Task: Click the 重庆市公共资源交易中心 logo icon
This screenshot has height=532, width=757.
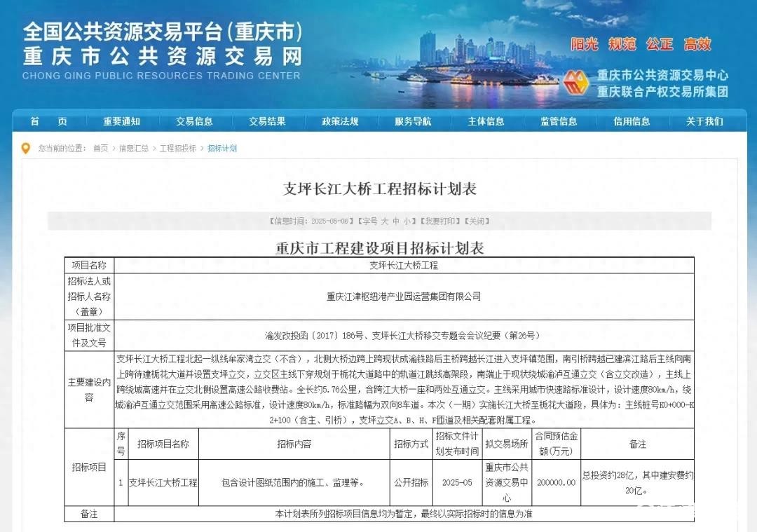Action: point(576,83)
